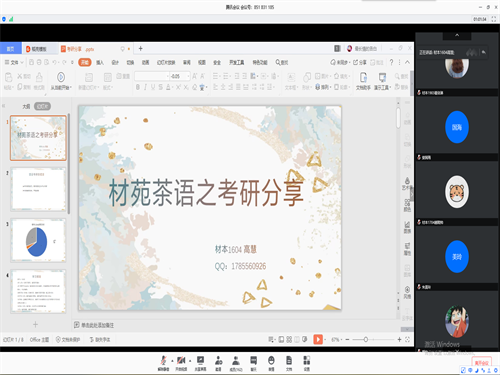Open the font name dropdown box
This screenshot has width=500, height=375.
coord(152,76)
